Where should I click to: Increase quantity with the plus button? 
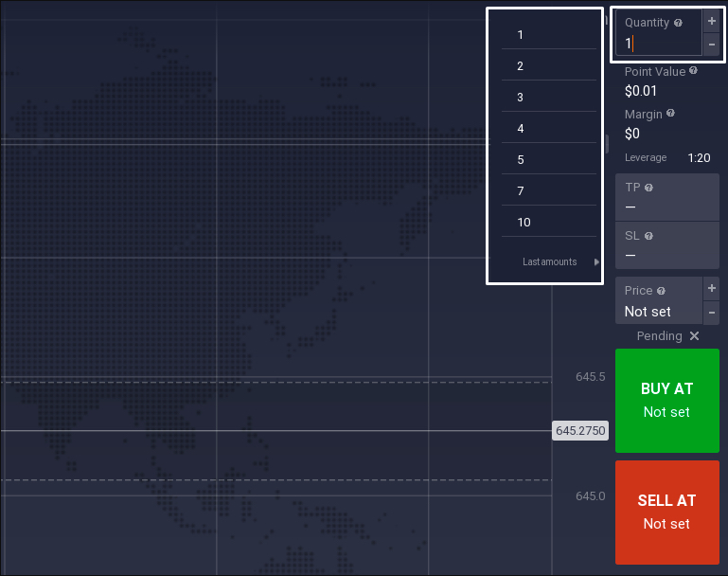712,21
